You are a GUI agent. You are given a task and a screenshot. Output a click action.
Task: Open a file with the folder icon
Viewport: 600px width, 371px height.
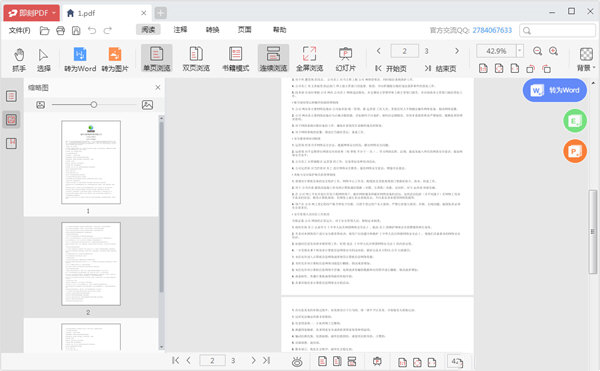coord(44,30)
